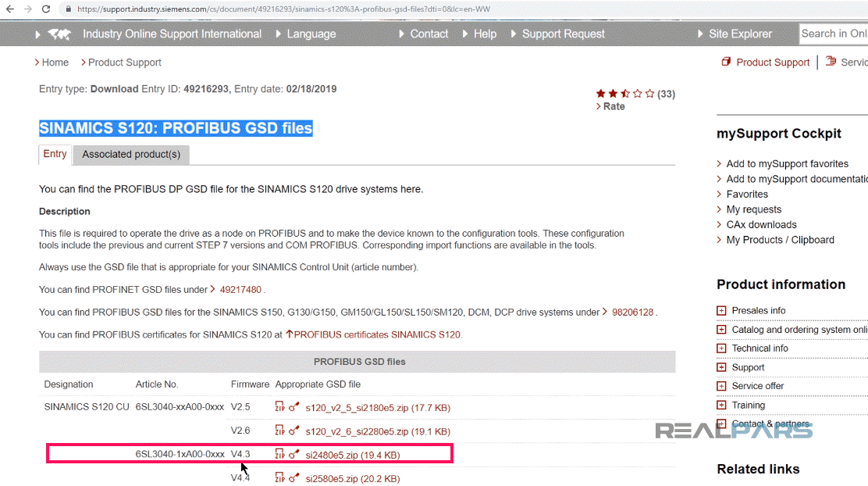Click zip icon for s120_v2_6_si2280e5.zip
Screen dimensions: 868x486
click(x=279, y=431)
